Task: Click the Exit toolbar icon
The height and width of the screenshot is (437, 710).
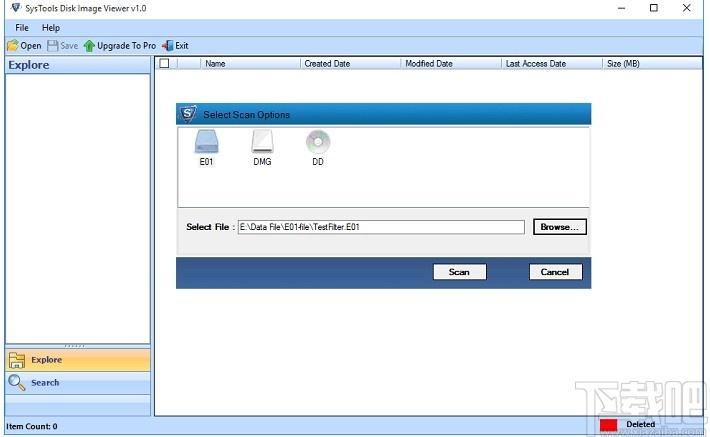Action: [168, 46]
